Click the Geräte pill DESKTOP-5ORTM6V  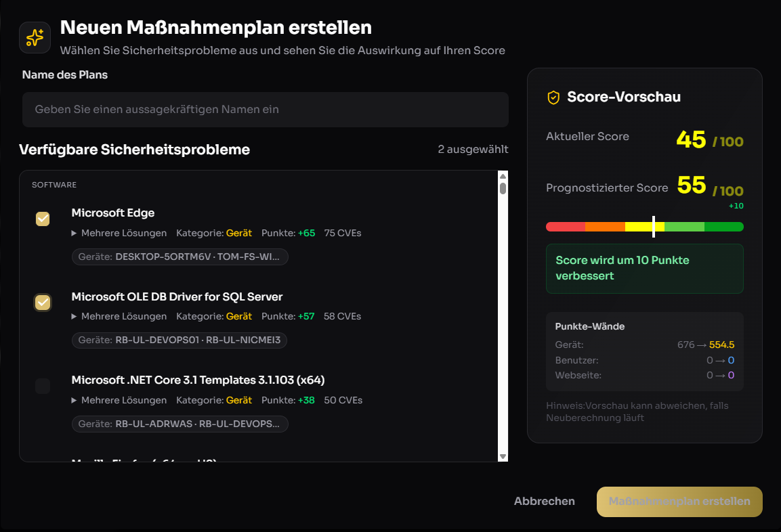coord(180,257)
